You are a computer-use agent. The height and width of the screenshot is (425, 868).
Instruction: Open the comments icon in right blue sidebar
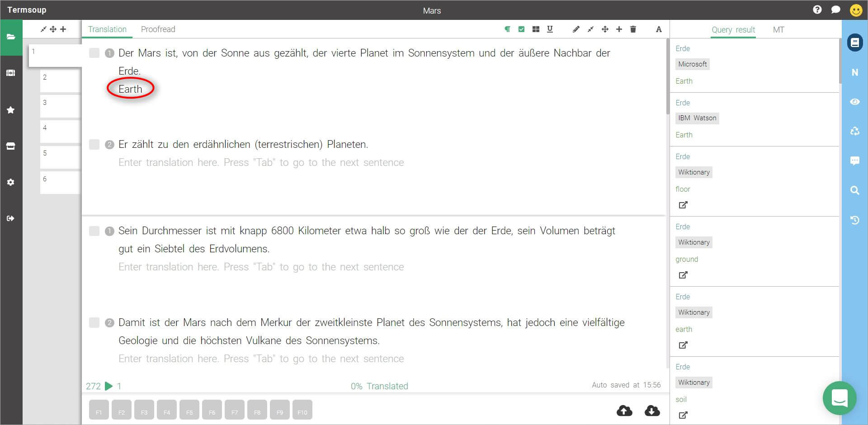(x=854, y=161)
